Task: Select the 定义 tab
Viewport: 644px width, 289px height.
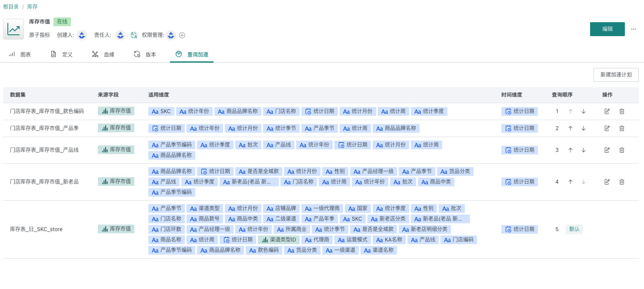Action: tap(62, 54)
